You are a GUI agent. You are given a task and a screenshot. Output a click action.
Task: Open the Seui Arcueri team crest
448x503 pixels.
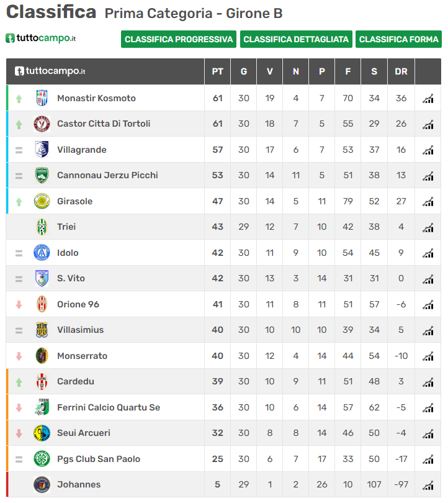coord(42,433)
